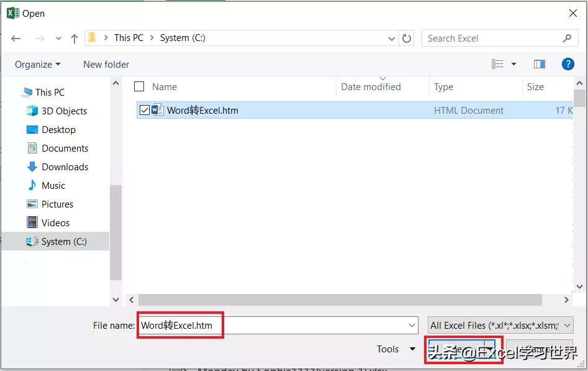The height and width of the screenshot is (371, 588).
Task: Click the Forward navigation arrow
Action: [x=40, y=39]
